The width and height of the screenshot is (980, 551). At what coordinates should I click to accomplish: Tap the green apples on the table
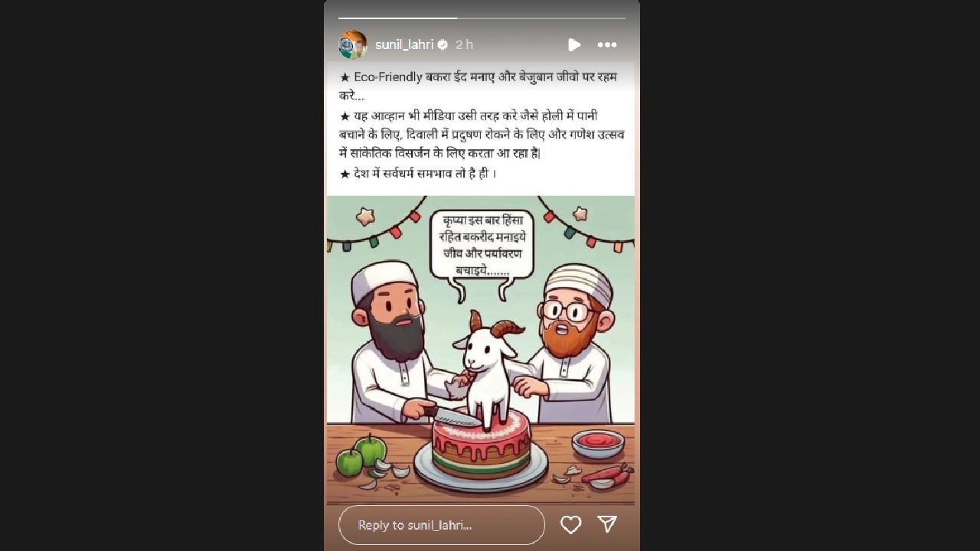pyautogui.click(x=360, y=455)
